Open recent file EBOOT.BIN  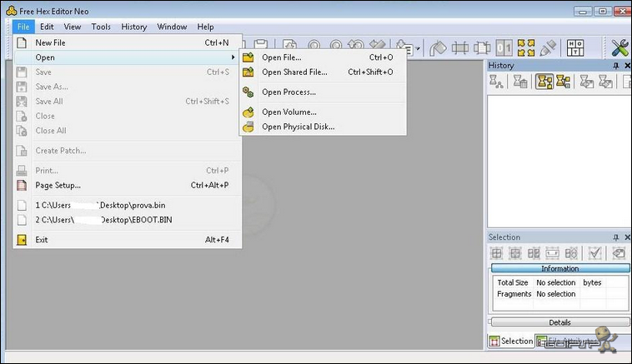click(128, 220)
